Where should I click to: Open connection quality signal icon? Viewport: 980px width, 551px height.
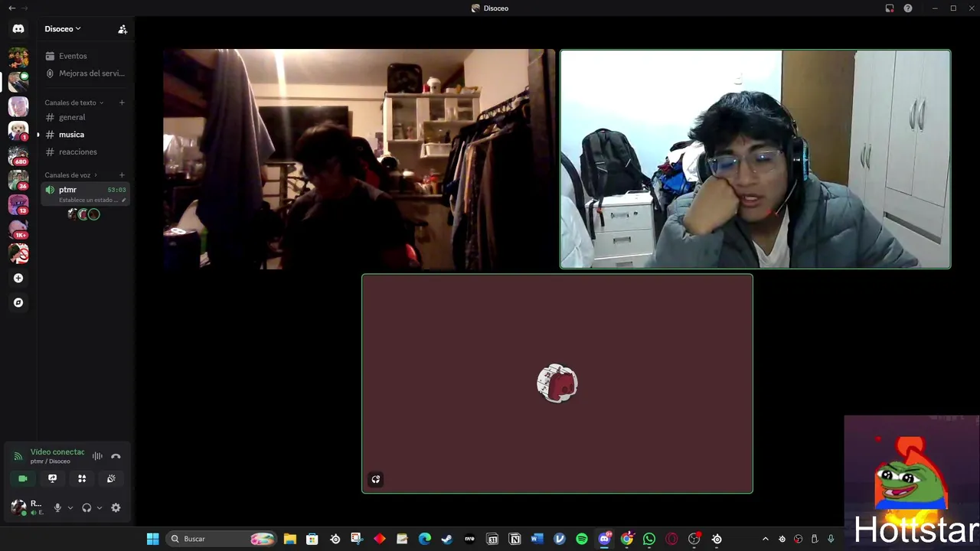tap(18, 456)
